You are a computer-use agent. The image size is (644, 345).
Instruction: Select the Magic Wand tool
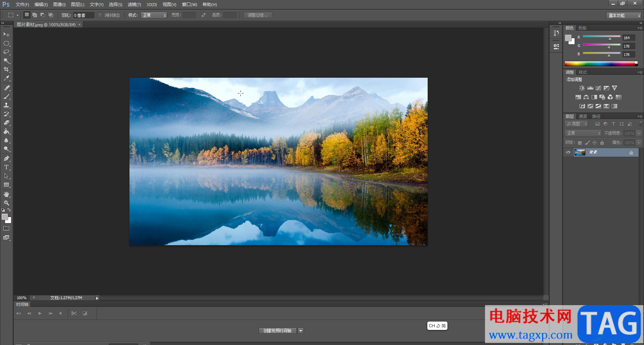click(x=6, y=61)
